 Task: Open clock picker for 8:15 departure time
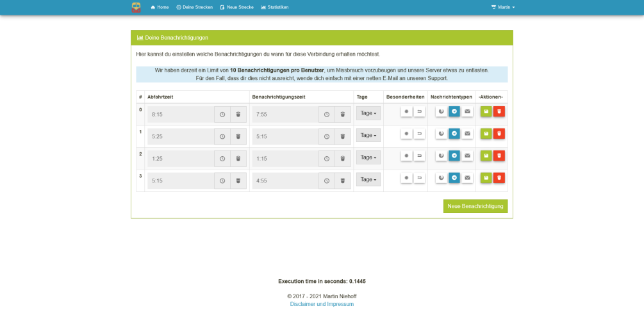click(222, 115)
